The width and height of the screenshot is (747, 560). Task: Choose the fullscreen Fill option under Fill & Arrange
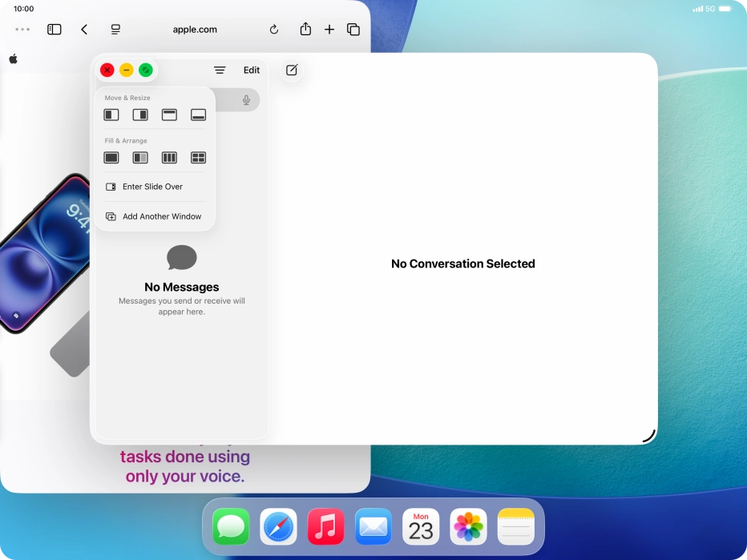[111, 157]
